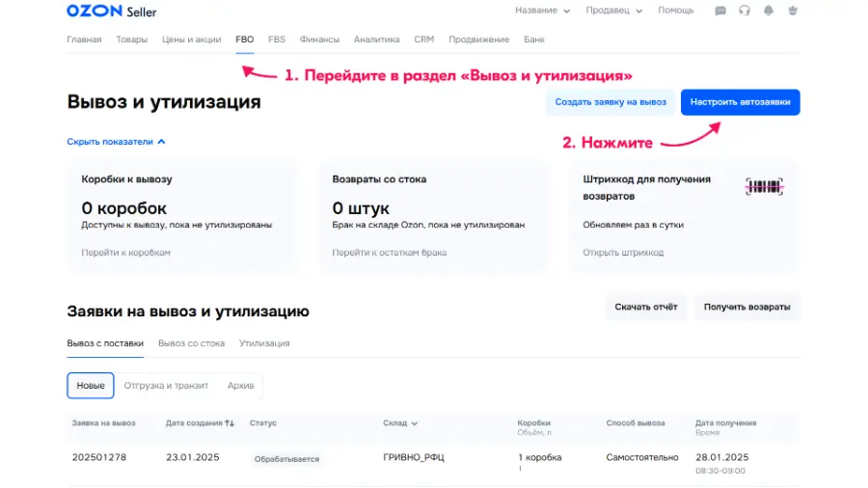The width and height of the screenshot is (868, 488).
Task: Follow Перейти к остаткам брака link
Action: [390, 253]
